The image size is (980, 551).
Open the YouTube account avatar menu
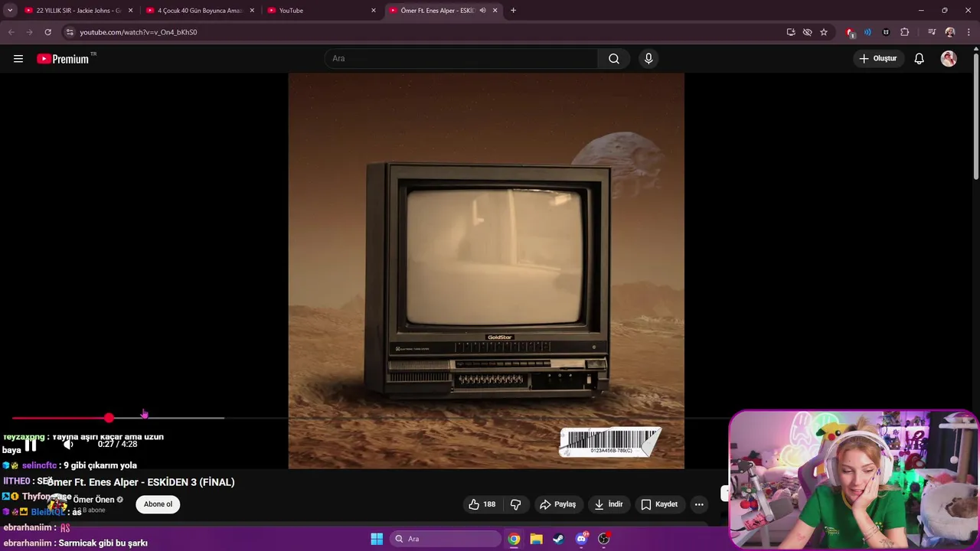(949, 59)
